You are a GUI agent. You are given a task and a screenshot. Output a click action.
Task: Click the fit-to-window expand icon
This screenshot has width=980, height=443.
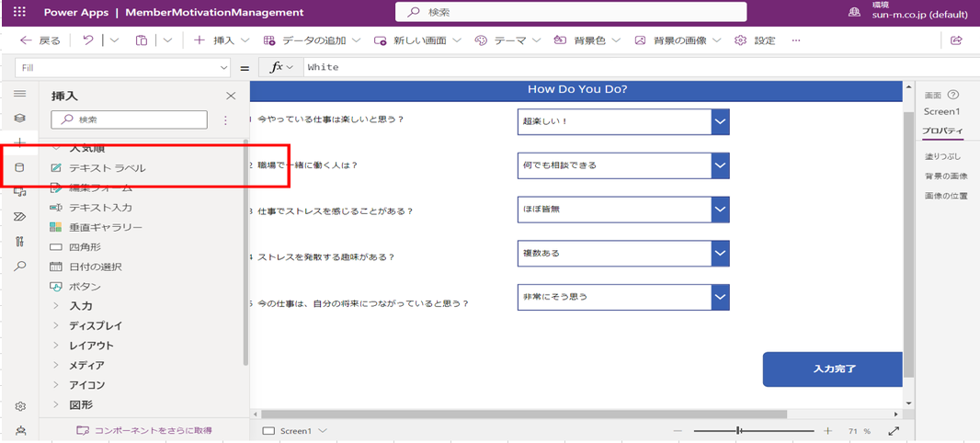pos(894,430)
